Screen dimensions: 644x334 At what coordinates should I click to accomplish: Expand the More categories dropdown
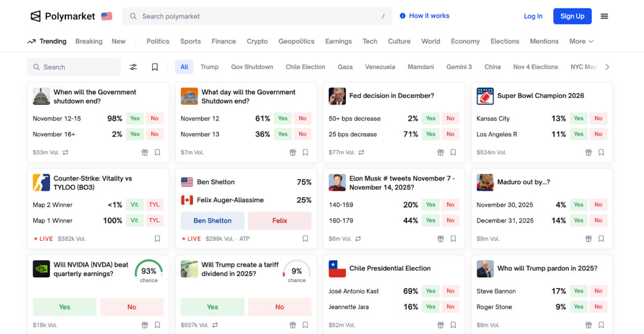point(581,41)
